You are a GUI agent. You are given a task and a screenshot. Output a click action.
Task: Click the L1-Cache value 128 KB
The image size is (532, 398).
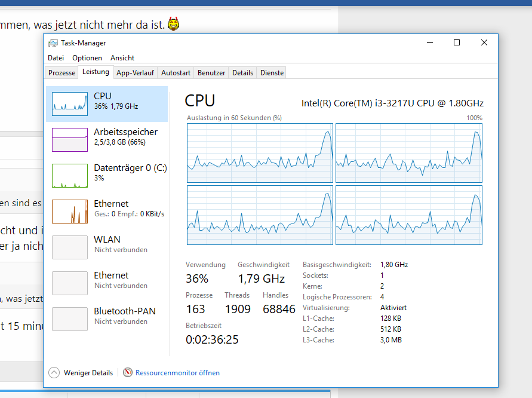[x=390, y=319]
